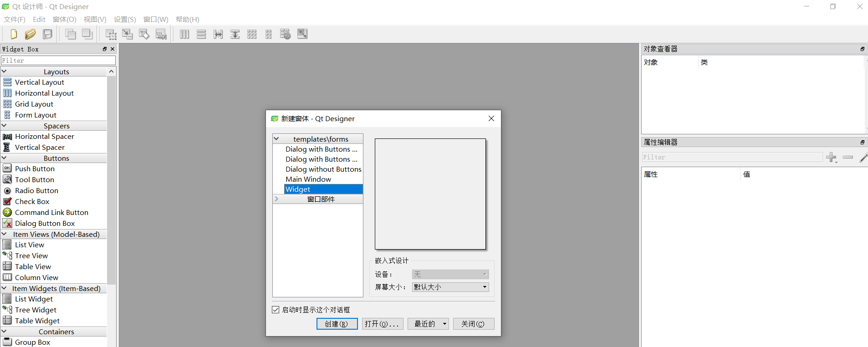Collapse the Layouts category
Screen dimensions: 868x347
(x=4, y=71)
